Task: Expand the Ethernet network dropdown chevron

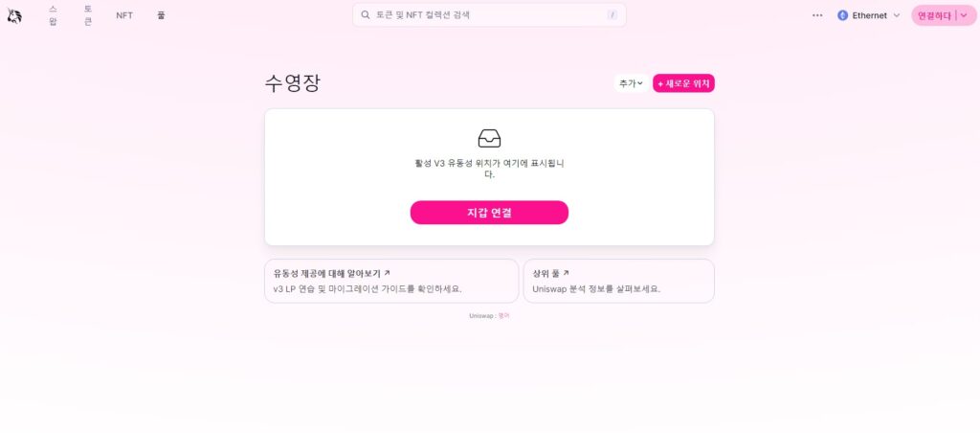Action: pyautogui.click(x=896, y=15)
